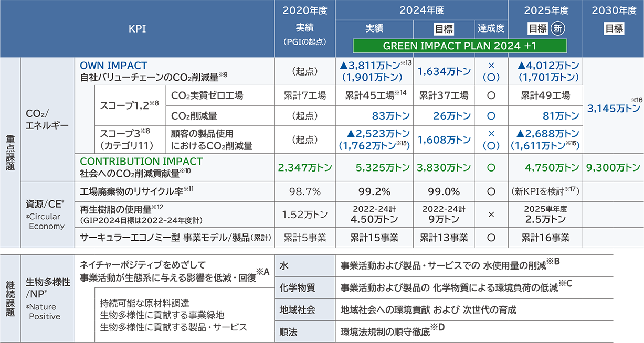Click the boxed 目標 label under 2030年度

coord(614,29)
